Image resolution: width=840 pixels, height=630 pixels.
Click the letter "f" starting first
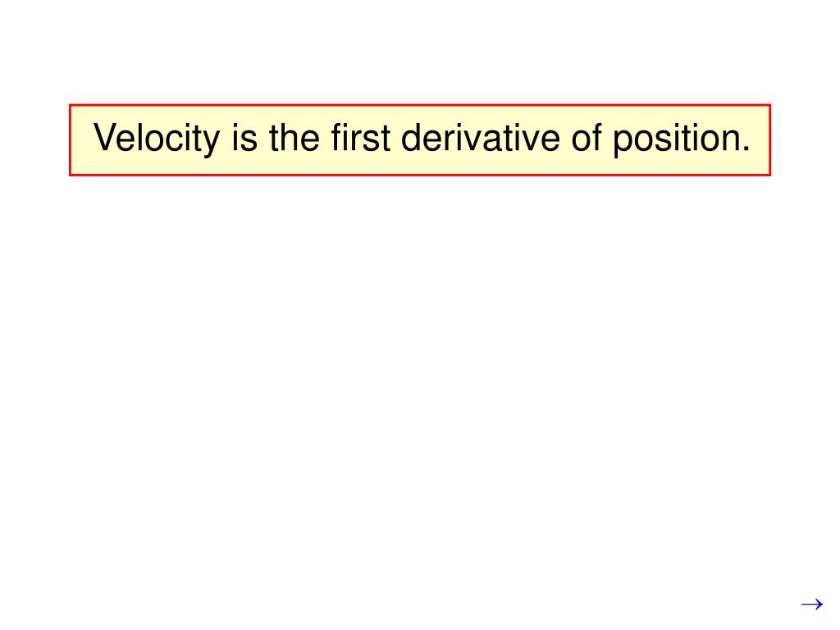coord(336,138)
